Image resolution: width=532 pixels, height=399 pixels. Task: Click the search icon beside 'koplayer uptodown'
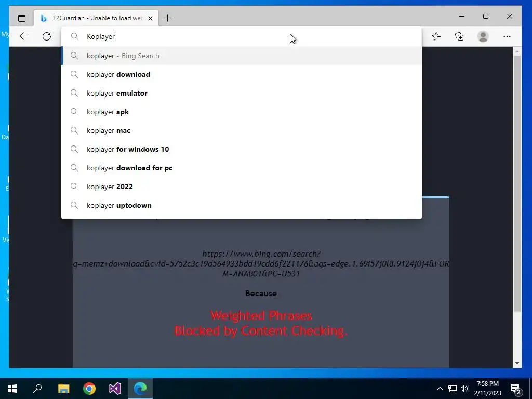74,205
